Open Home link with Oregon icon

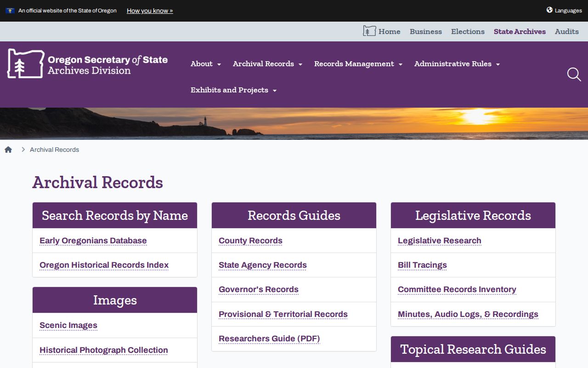pyautogui.click(x=382, y=31)
